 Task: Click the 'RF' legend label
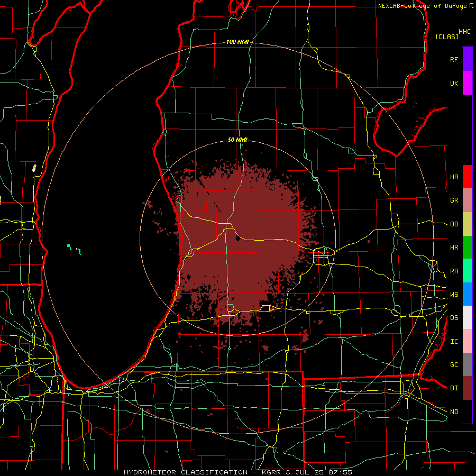(x=454, y=59)
